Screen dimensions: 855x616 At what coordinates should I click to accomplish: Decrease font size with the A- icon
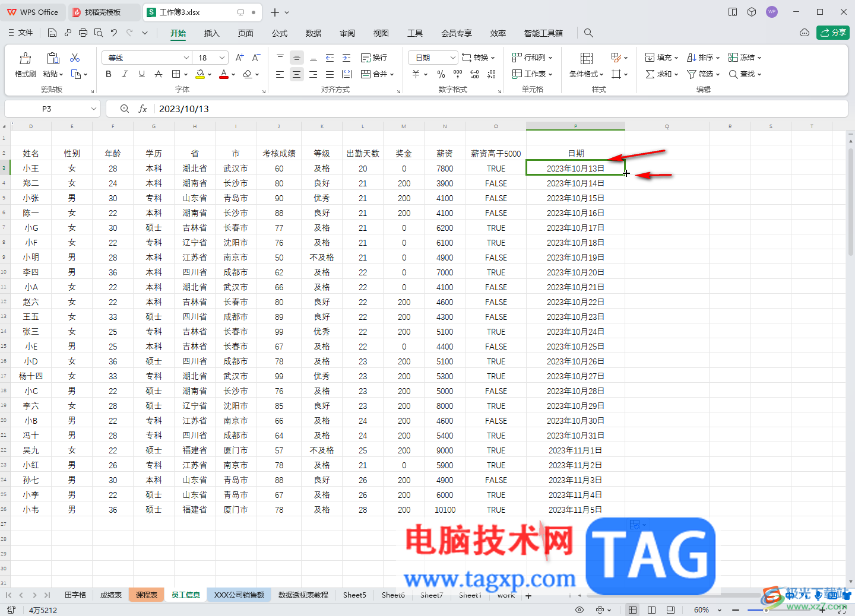click(x=256, y=58)
